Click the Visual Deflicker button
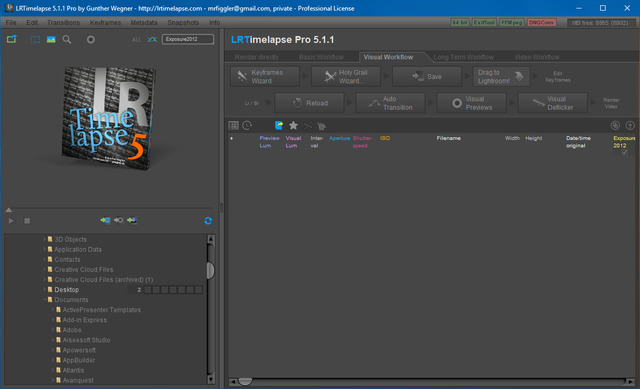The image size is (640, 389). 553,103
